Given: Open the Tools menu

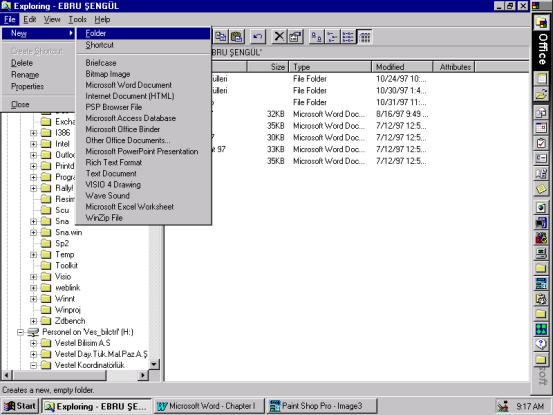Looking at the screenshot, I should coord(77,19).
